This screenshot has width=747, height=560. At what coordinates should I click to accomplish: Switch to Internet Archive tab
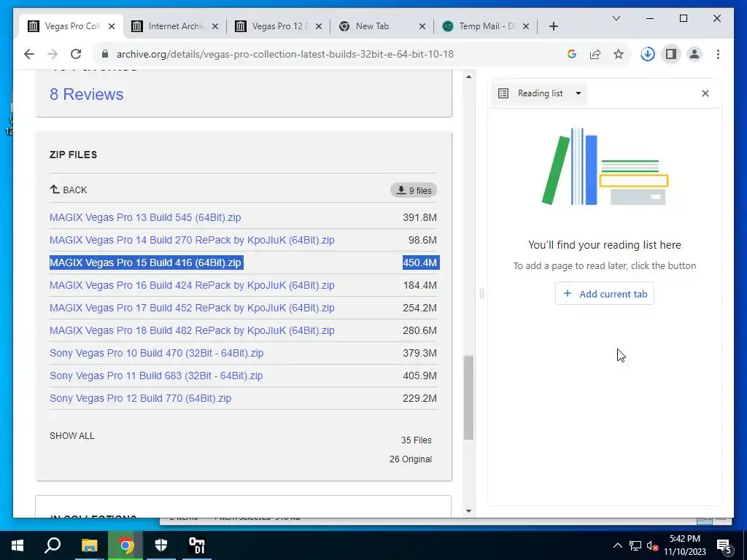(175, 26)
